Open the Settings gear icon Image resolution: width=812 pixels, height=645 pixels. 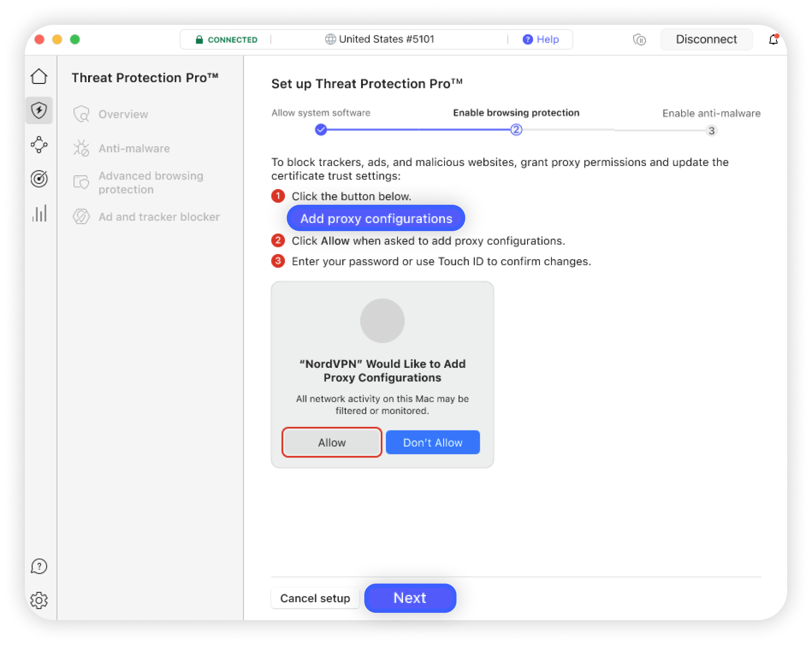coord(39,600)
